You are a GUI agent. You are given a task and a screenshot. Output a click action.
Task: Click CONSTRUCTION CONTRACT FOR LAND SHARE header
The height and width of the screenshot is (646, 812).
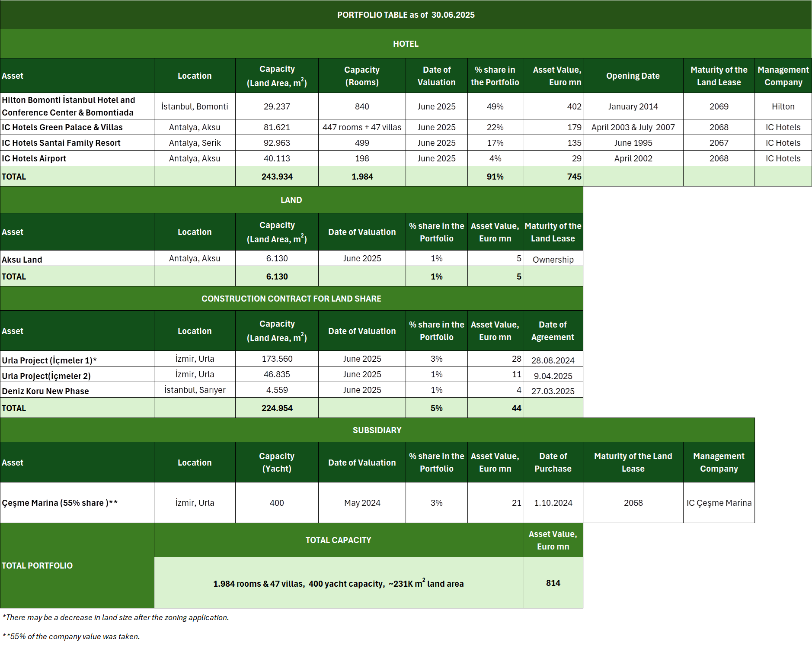(x=291, y=299)
